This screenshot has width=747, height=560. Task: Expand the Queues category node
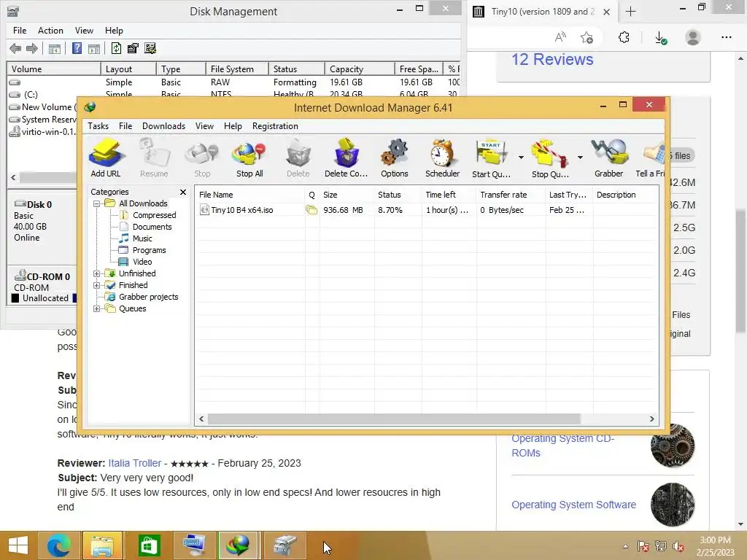tap(97, 308)
